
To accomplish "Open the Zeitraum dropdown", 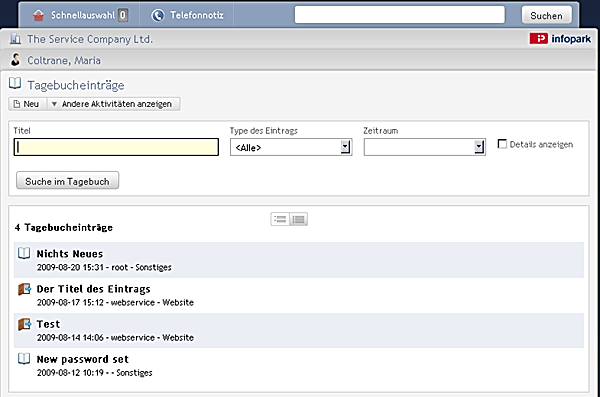I will (424, 147).
